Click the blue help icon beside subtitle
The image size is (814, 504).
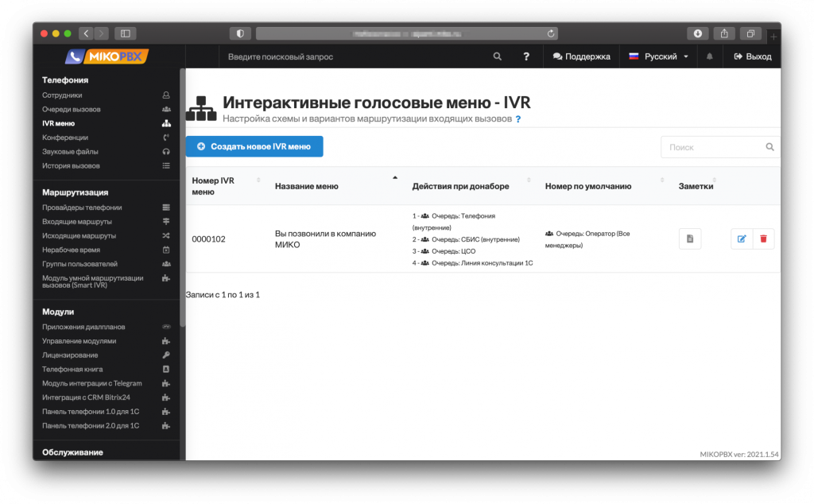(518, 119)
